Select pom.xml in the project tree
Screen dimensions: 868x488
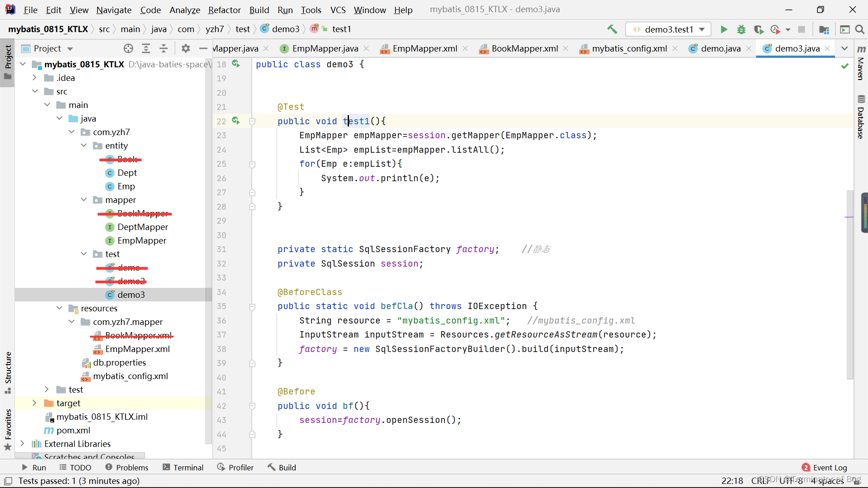[73, 430]
